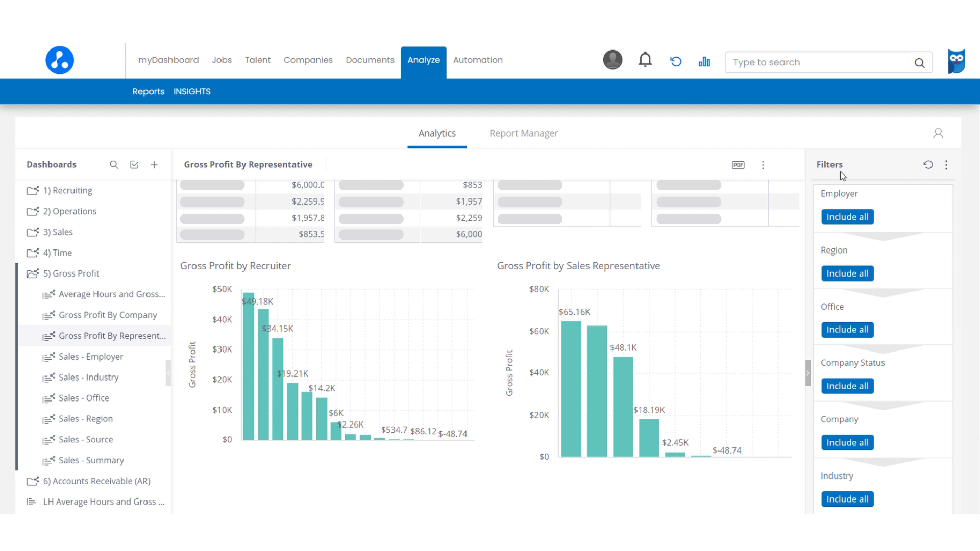
Task: Open the Companies menu item
Action: (308, 60)
